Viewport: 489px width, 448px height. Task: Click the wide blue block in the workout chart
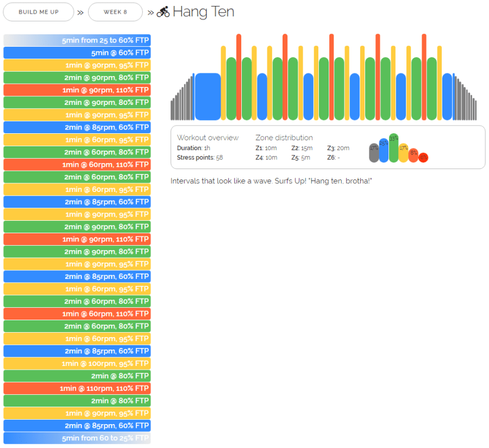pyautogui.click(x=208, y=97)
